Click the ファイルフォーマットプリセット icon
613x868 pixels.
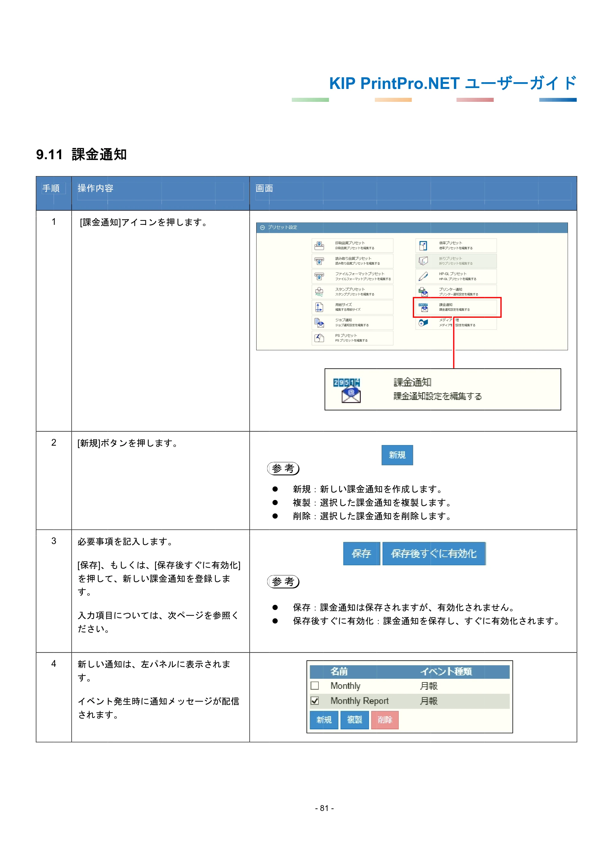(x=319, y=276)
